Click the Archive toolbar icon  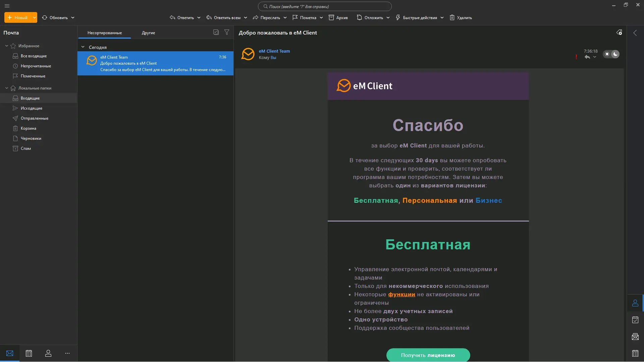(x=331, y=17)
